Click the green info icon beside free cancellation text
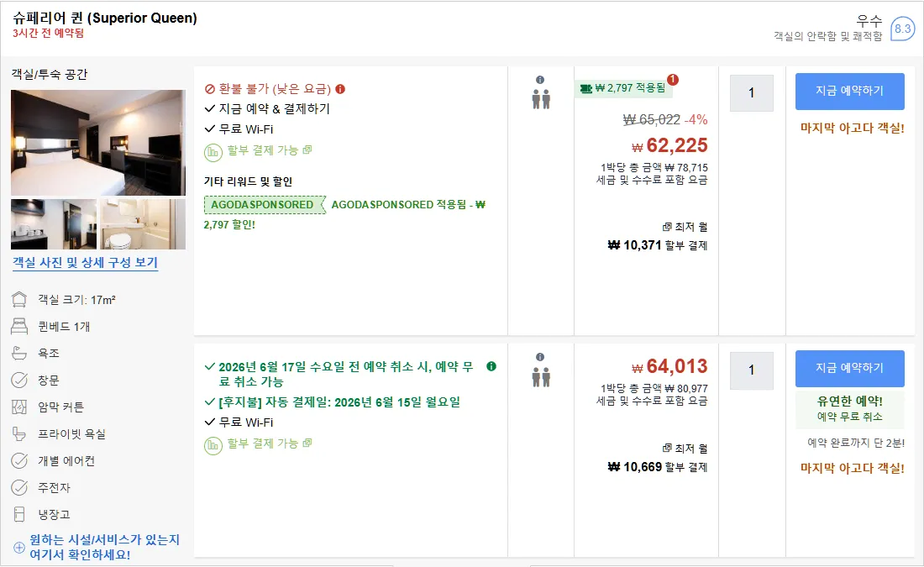Image resolution: width=924 pixels, height=567 pixels. (491, 366)
